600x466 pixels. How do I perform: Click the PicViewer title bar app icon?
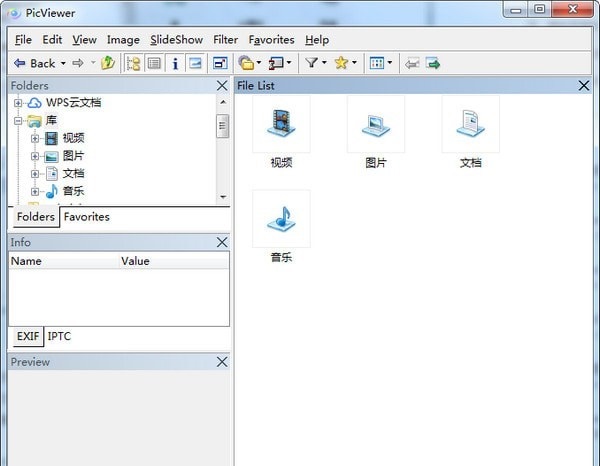14,13
